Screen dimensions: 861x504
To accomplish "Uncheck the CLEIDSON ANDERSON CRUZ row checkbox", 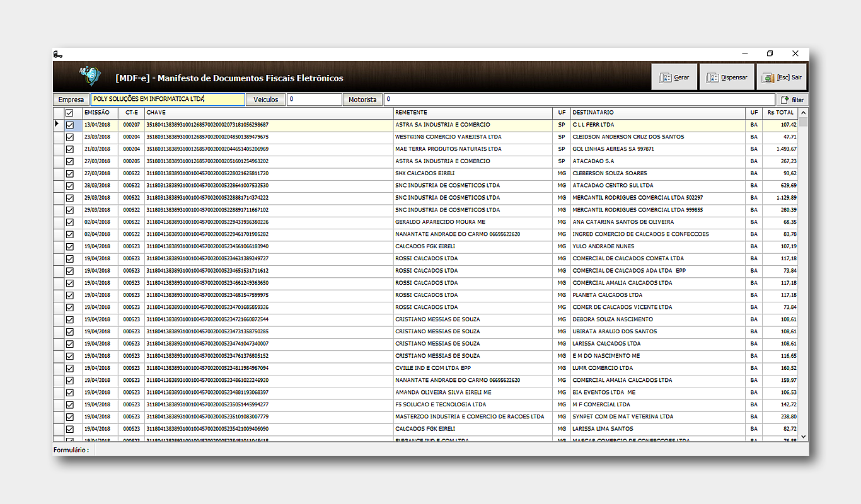I will 69,137.
